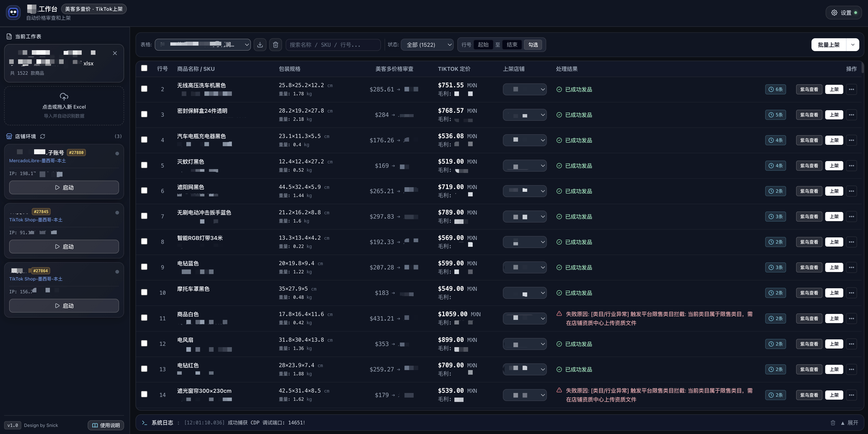Start store environment #27880

click(64, 187)
